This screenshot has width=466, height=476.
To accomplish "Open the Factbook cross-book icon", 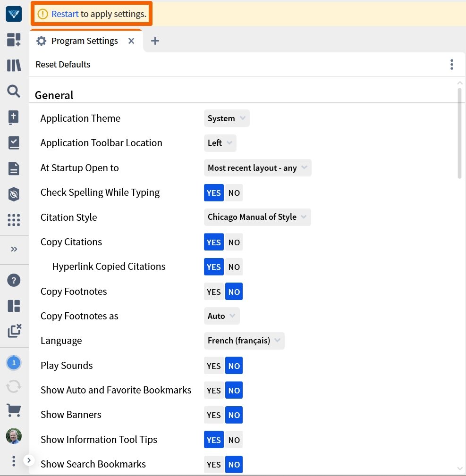I will pyautogui.click(x=14, y=117).
